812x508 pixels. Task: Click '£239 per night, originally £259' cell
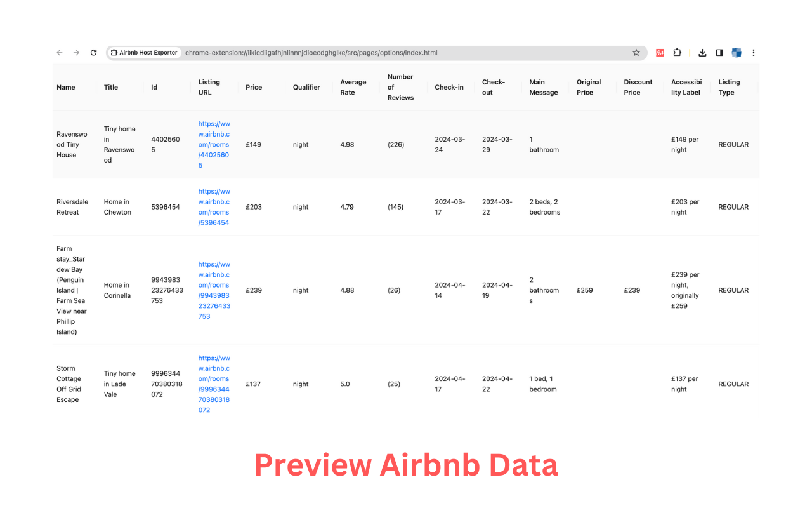click(685, 290)
